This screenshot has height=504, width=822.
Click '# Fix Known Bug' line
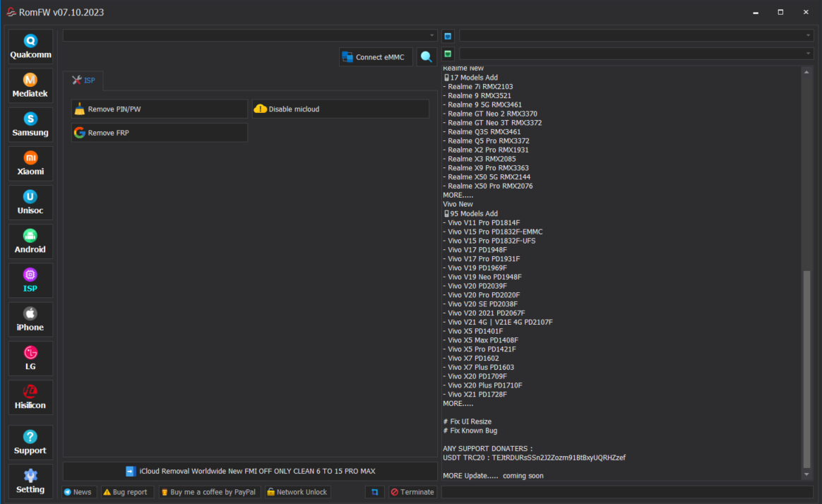point(470,431)
